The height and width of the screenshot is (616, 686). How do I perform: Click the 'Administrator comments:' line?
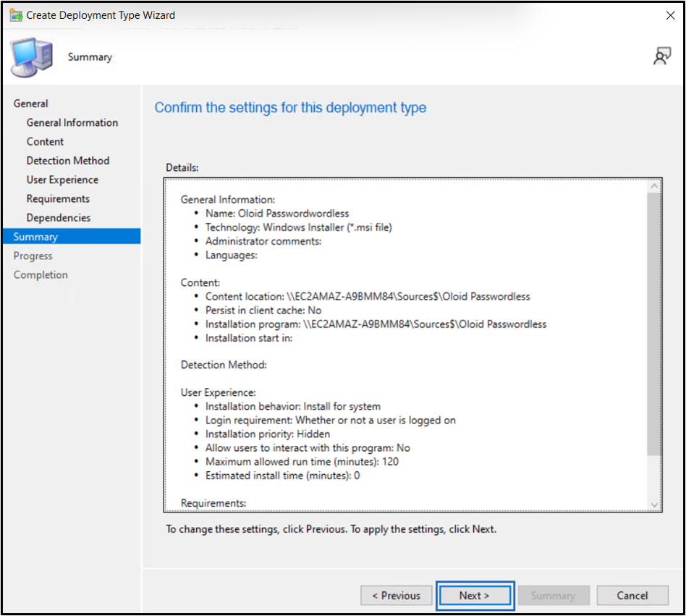tap(263, 242)
